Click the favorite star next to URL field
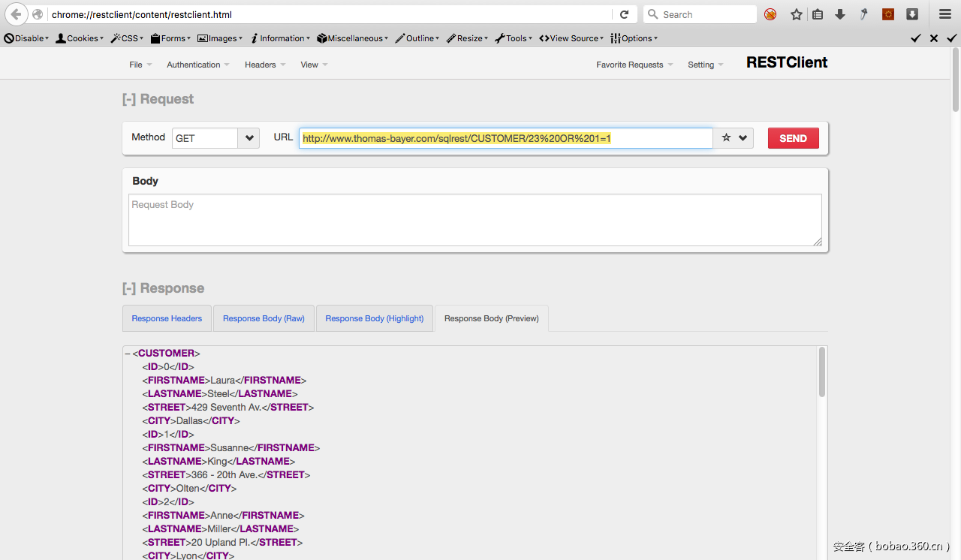961x560 pixels. click(726, 138)
